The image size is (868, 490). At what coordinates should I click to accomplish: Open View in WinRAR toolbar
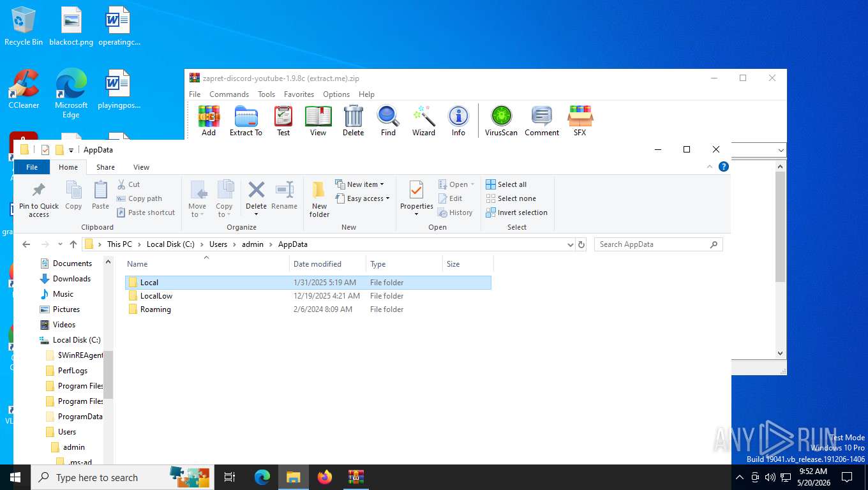point(318,121)
